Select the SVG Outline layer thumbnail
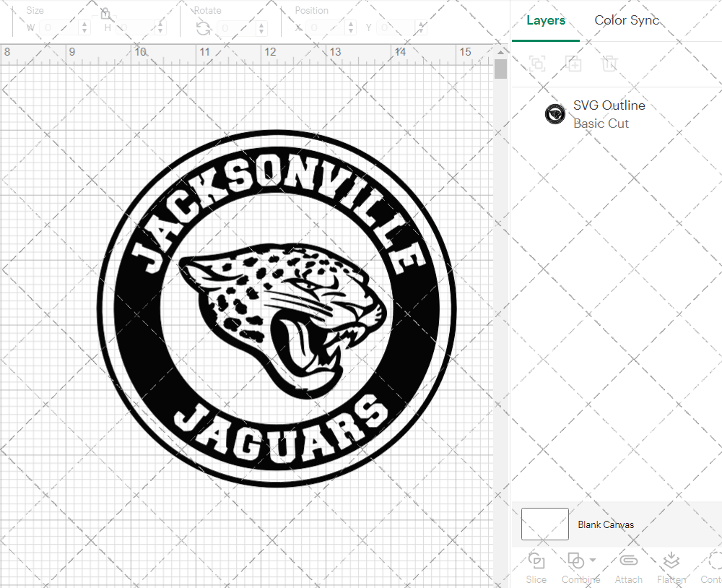The image size is (722, 588). [554, 114]
